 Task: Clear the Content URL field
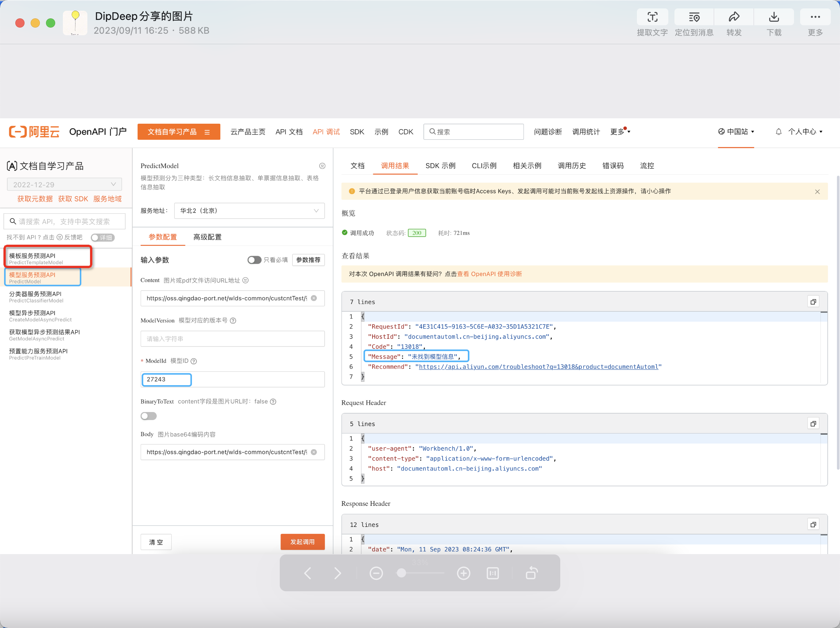[314, 298]
